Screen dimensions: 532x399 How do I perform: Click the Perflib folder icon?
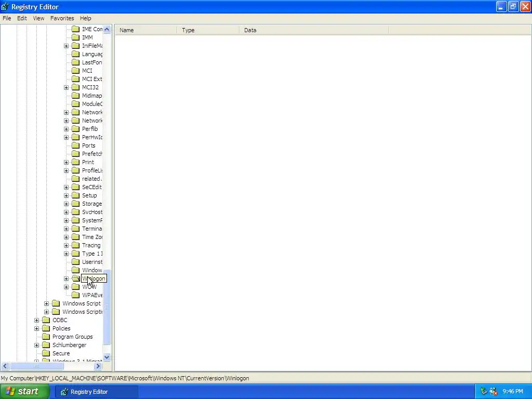(x=76, y=129)
